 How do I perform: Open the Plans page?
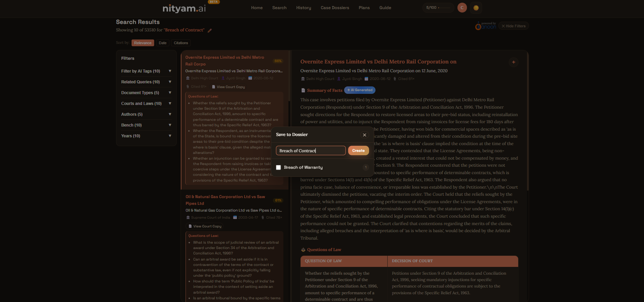click(x=364, y=8)
